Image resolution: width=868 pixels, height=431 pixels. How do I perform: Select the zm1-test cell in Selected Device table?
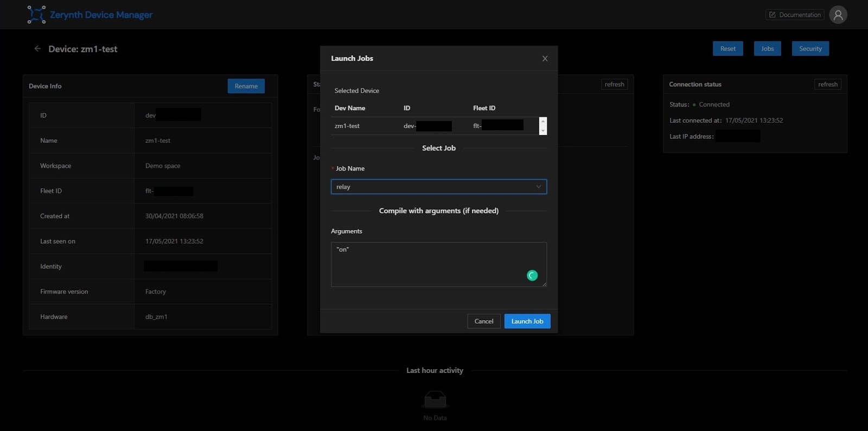[x=347, y=126]
